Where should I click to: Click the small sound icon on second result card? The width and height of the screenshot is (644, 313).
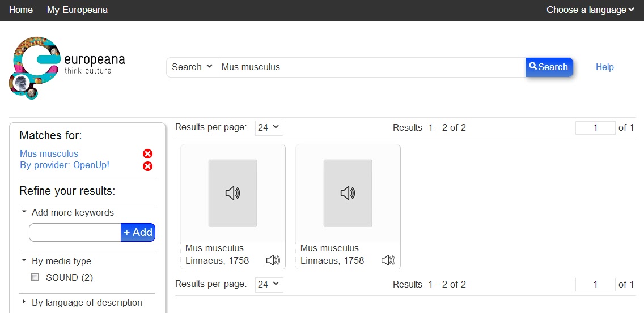coord(388,260)
